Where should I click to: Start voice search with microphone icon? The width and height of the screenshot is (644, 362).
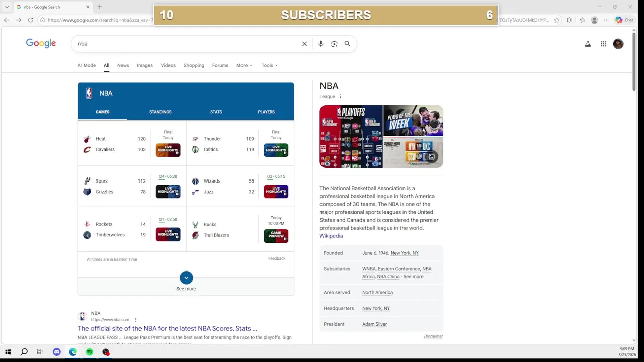(x=320, y=44)
